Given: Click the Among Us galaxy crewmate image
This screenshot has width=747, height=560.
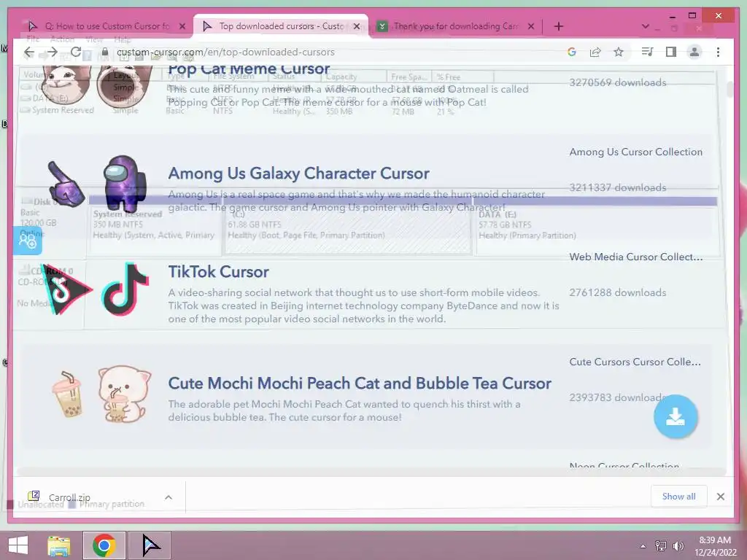Looking at the screenshot, I should (125, 183).
